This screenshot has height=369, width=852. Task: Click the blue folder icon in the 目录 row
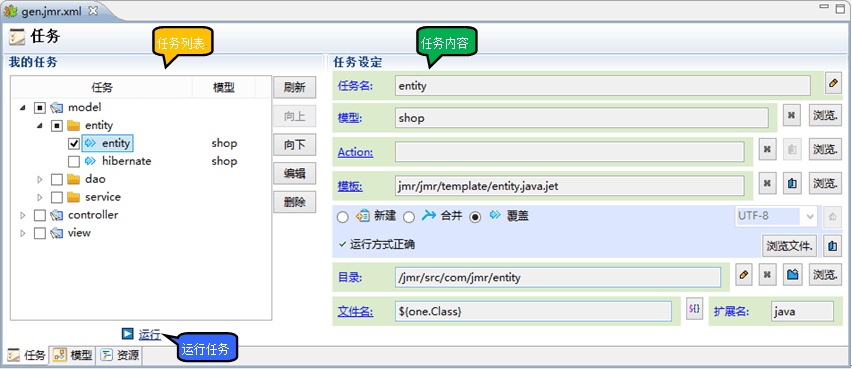pyautogui.click(x=792, y=274)
